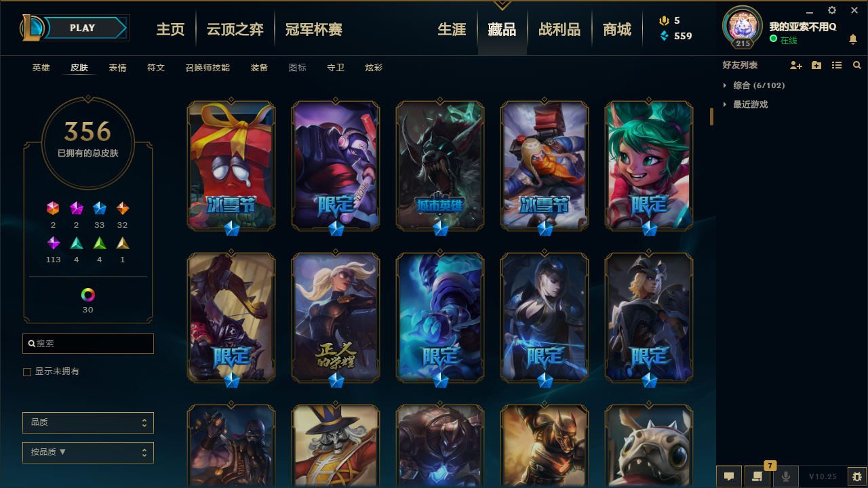Open the 战利品 tab
Viewport: 868px width, 488px height.
(x=559, y=29)
